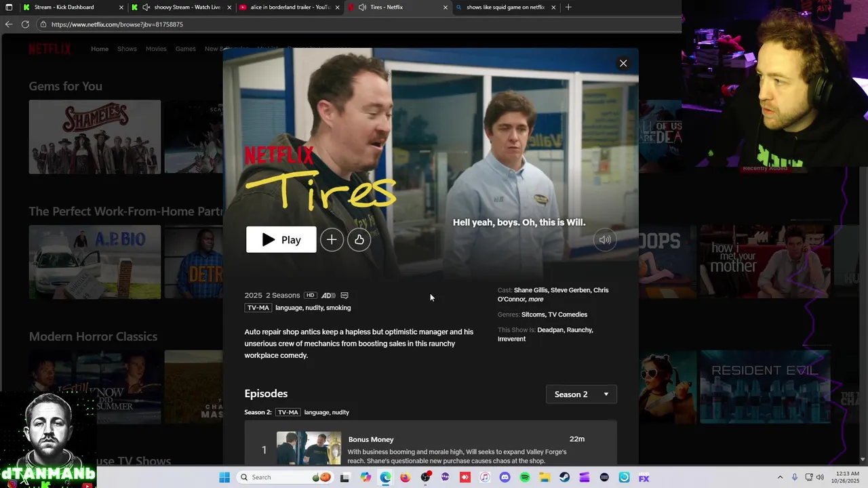Go back in the browser
This screenshot has width=868, height=488.
tap(9, 24)
